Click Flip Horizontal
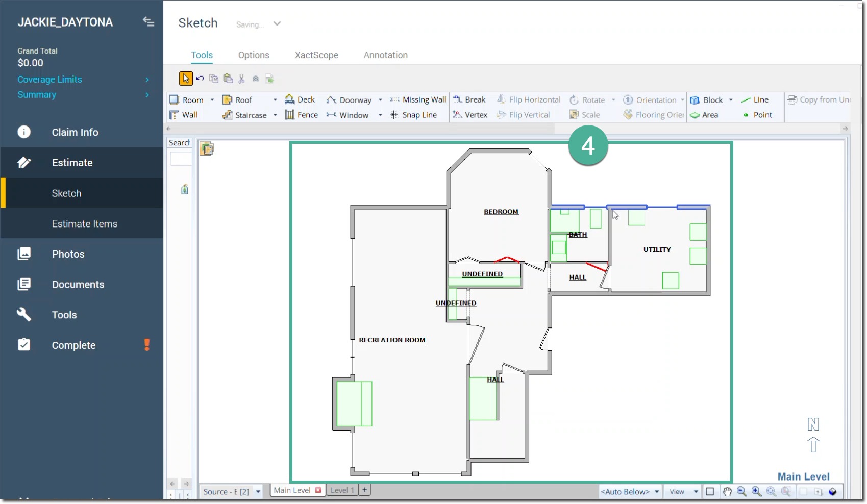The width and height of the screenshot is (867, 504). pyautogui.click(x=529, y=99)
